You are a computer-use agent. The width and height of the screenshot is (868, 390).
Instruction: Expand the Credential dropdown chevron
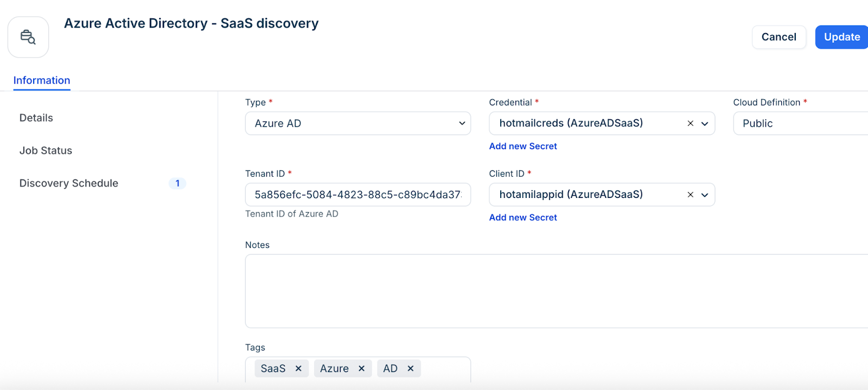tap(705, 124)
